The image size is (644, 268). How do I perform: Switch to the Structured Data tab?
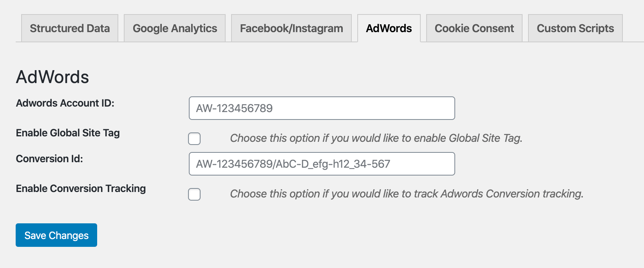coord(70,28)
